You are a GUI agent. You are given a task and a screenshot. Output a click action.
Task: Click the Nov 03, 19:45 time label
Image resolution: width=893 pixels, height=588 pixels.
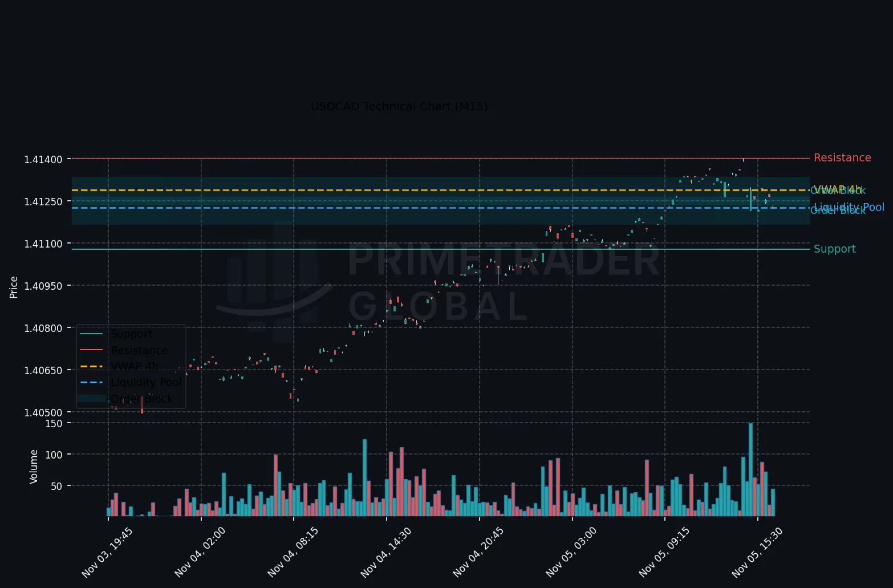pos(107,553)
